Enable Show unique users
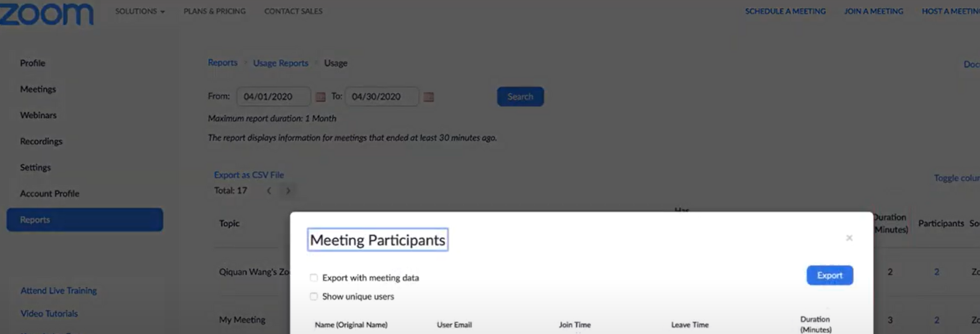This screenshot has width=980, height=334. point(314,296)
